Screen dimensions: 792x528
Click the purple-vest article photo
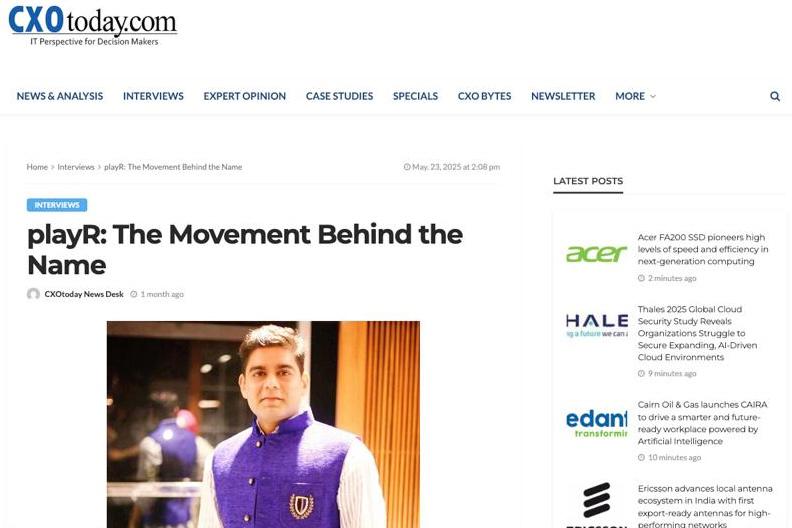263,424
